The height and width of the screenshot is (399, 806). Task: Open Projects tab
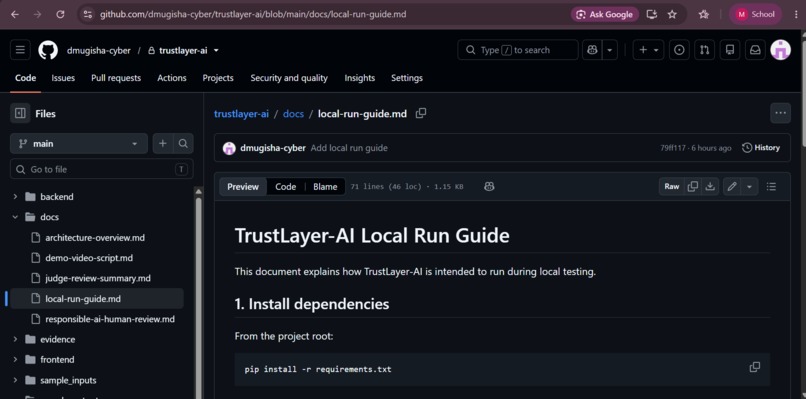tap(218, 78)
